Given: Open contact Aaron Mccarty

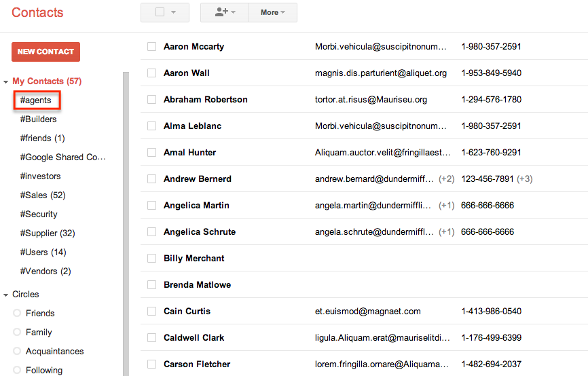Looking at the screenshot, I should (x=194, y=46).
